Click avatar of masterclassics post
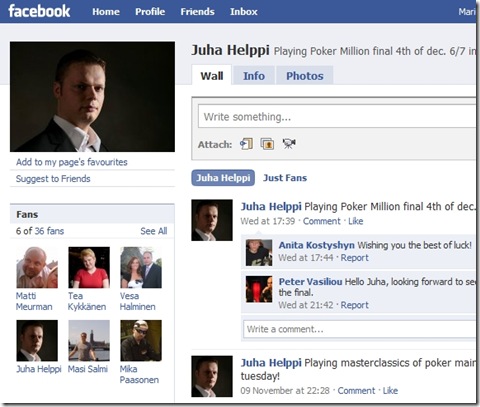480x407 pixels. point(212,376)
